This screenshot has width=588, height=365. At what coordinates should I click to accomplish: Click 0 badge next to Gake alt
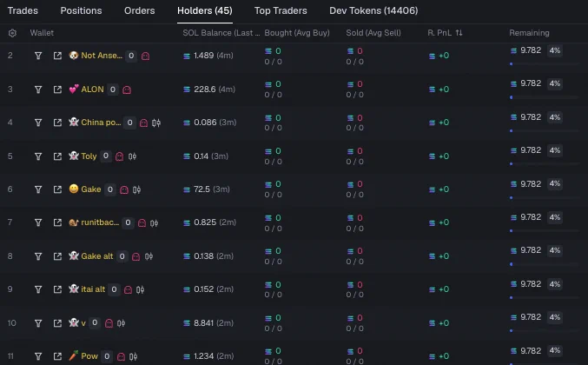[122, 256]
